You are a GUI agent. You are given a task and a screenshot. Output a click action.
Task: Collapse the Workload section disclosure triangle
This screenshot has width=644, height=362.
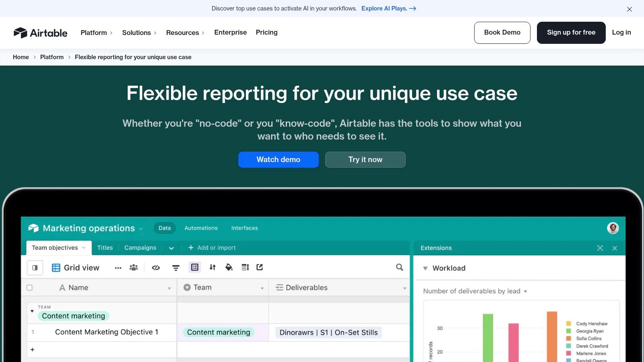[425, 268]
